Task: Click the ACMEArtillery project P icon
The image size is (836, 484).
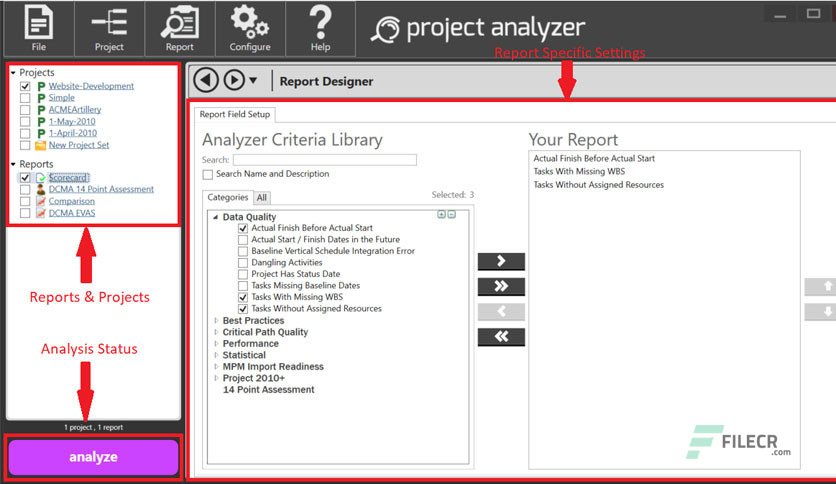Action: [41, 110]
